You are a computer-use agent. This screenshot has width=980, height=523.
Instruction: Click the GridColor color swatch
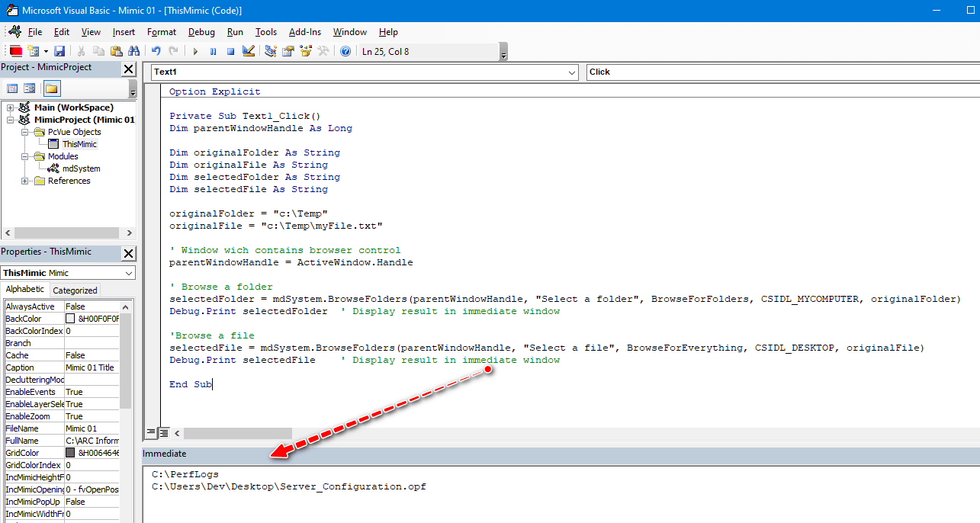point(71,453)
